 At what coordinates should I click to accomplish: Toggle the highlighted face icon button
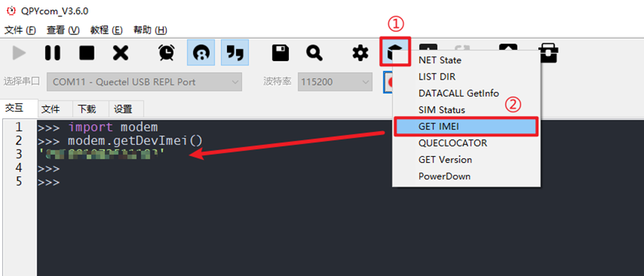point(201,53)
